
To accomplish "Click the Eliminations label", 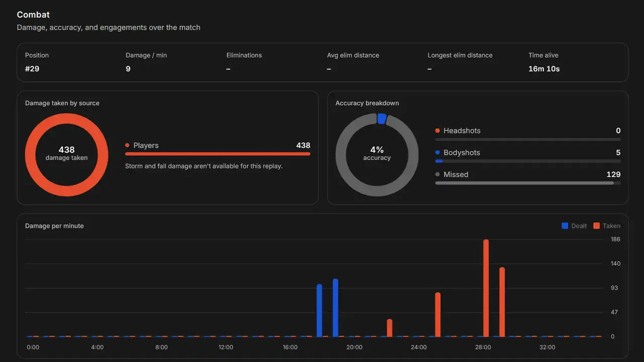I will [244, 55].
